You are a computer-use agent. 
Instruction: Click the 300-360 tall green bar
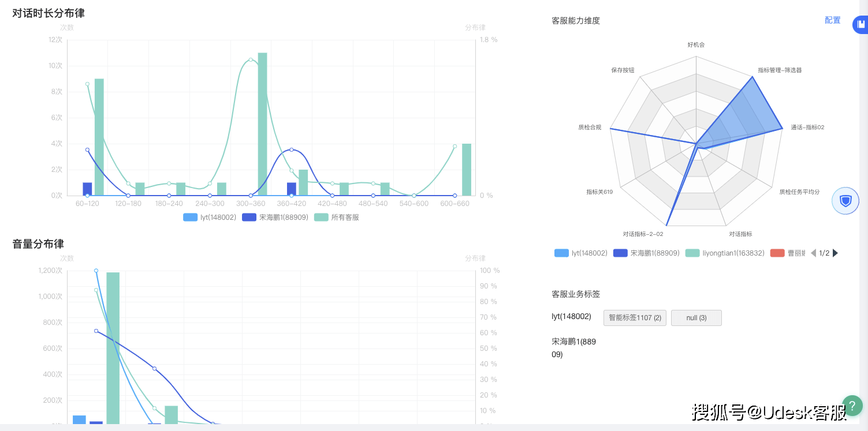262,124
